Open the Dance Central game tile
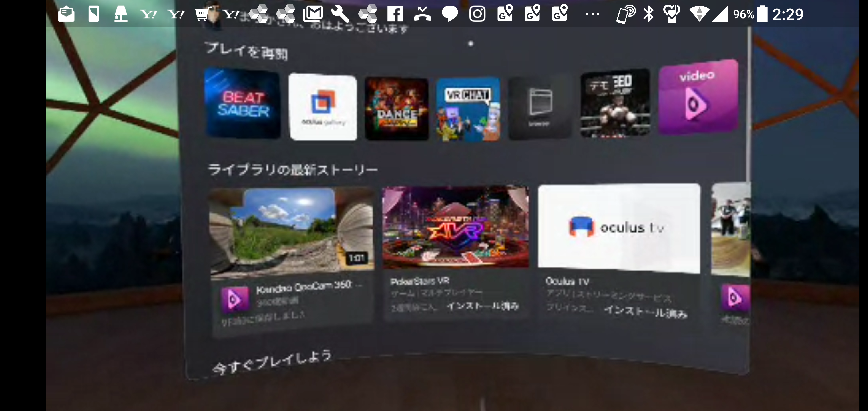Viewport: 868px width, 411px height. coord(397,108)
